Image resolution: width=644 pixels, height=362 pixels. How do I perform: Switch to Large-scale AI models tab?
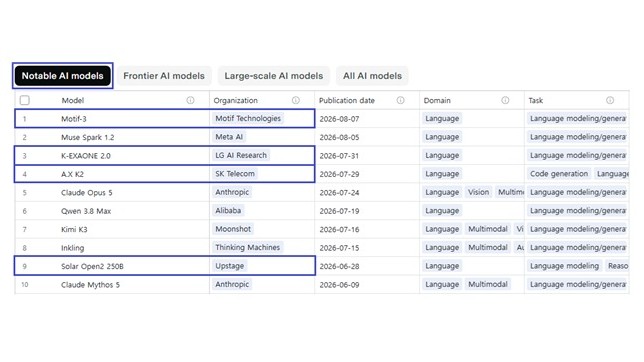click(x=274, y=76)
